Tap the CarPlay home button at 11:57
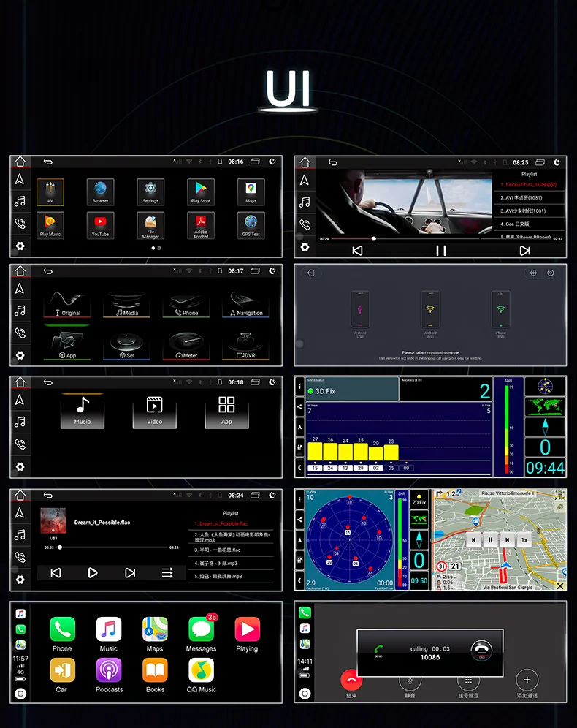The height and width of the screenshot is (728, 577). [20, 694]
